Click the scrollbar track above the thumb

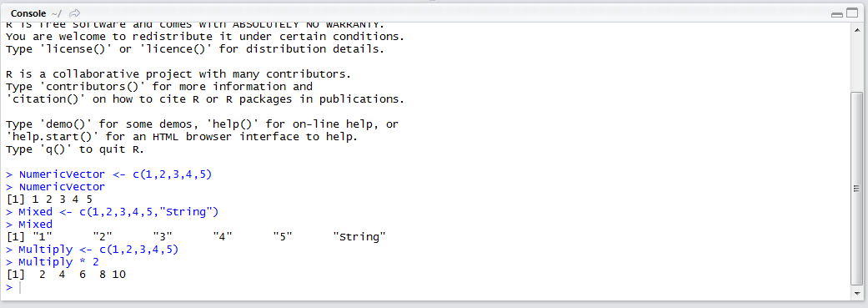coord(855,63)
